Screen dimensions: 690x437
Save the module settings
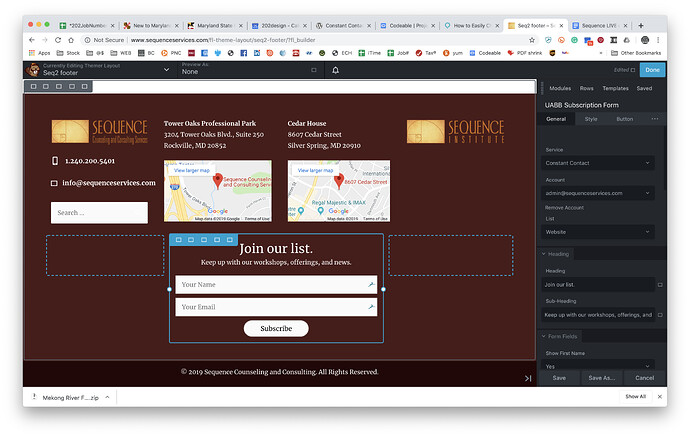click(559, 378)
